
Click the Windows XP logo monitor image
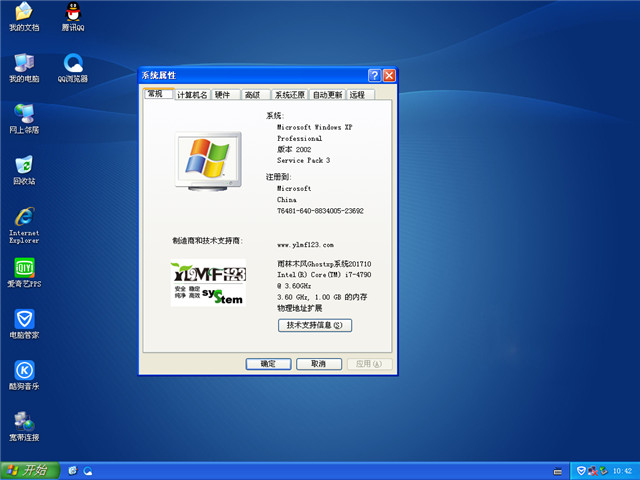208,161
